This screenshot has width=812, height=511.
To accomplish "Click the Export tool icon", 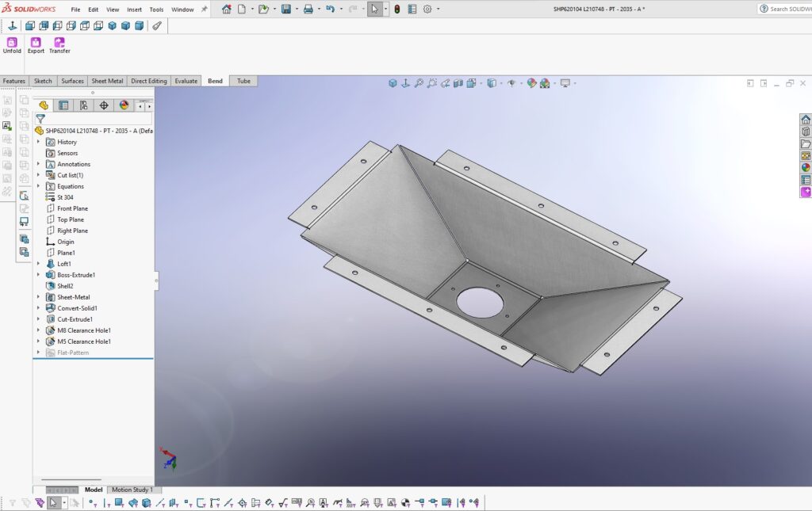I will [36, 43].
